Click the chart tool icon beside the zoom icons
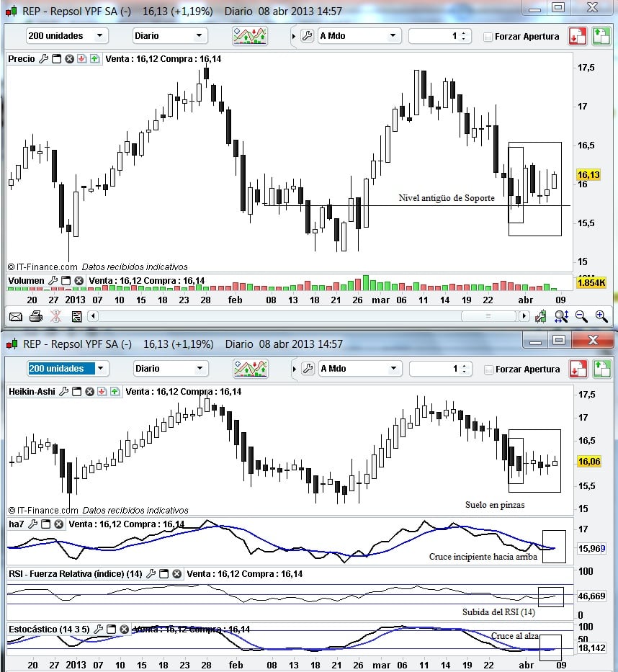This screenshot has height=672, width=618. [541, 316]
